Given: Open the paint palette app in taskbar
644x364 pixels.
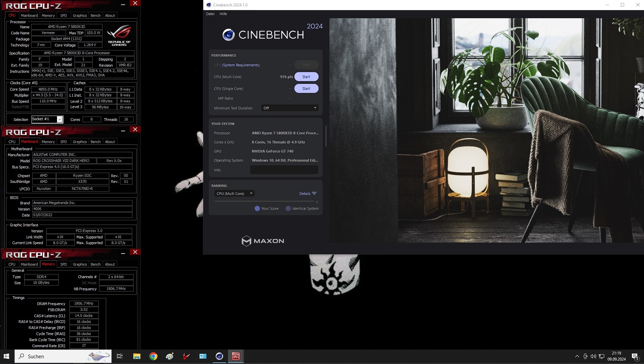Looking at the screenshot, I should (x=170, y=356).
